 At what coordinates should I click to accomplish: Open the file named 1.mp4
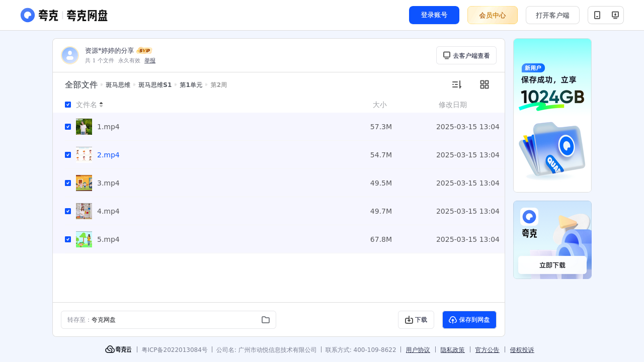[x=108, y=127]
